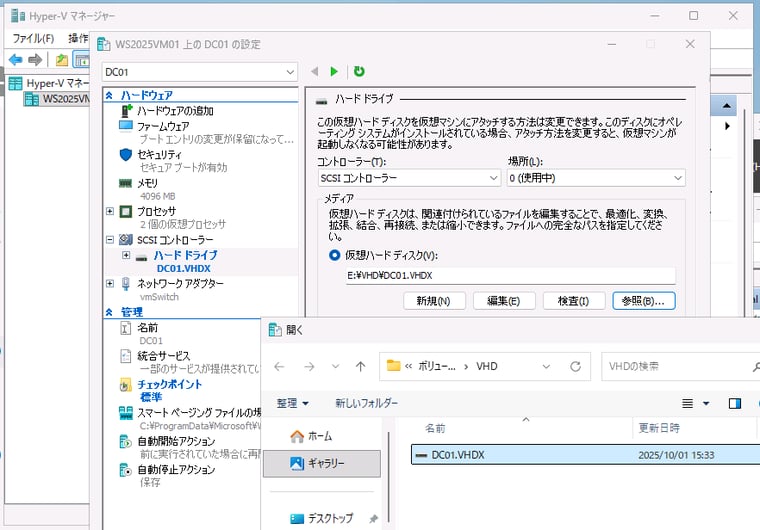This screenshot has width=760, height=530.
Task: Click the Hyper-V Manager forward arrow icon
Action: tap(35, 60)
